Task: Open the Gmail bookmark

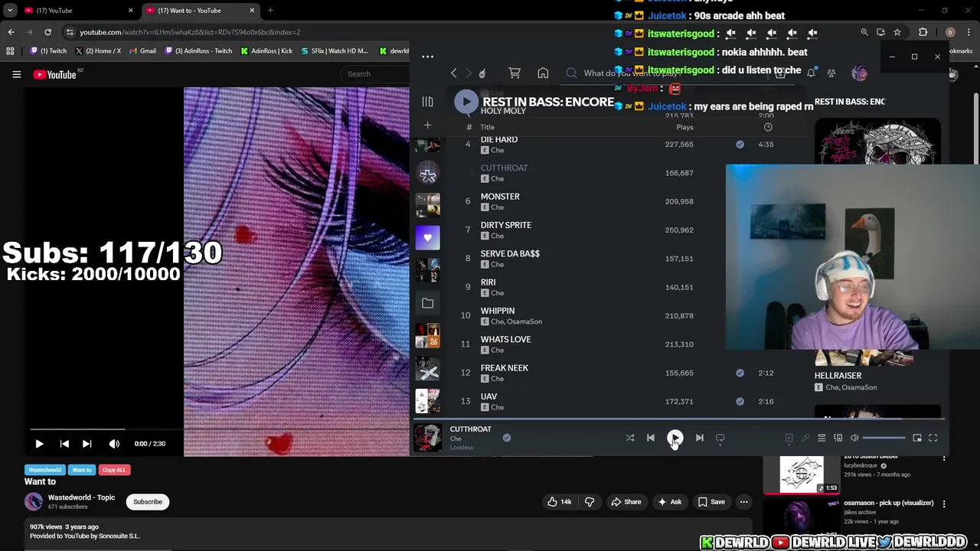Action: pos(142,51)
